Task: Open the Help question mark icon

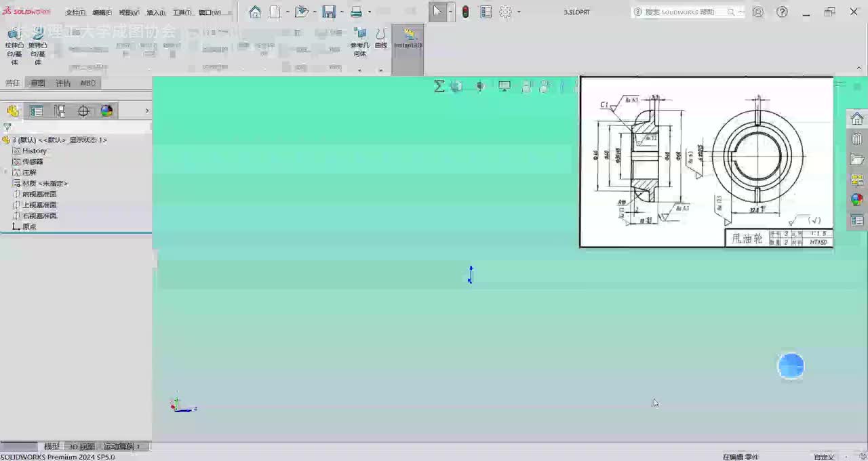Action: [x=782, y=12]
